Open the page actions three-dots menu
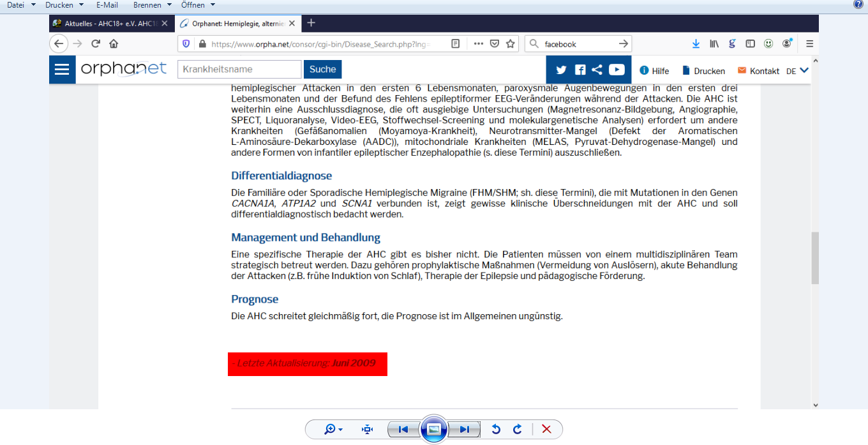This screenshot has height=445, width=868. [479, 44]
